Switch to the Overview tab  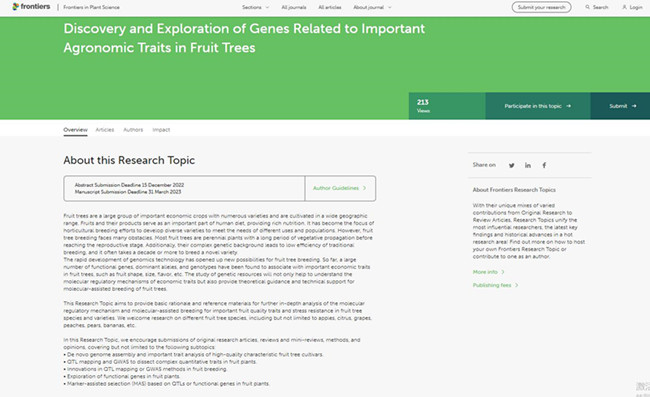(x=75, y=130)
